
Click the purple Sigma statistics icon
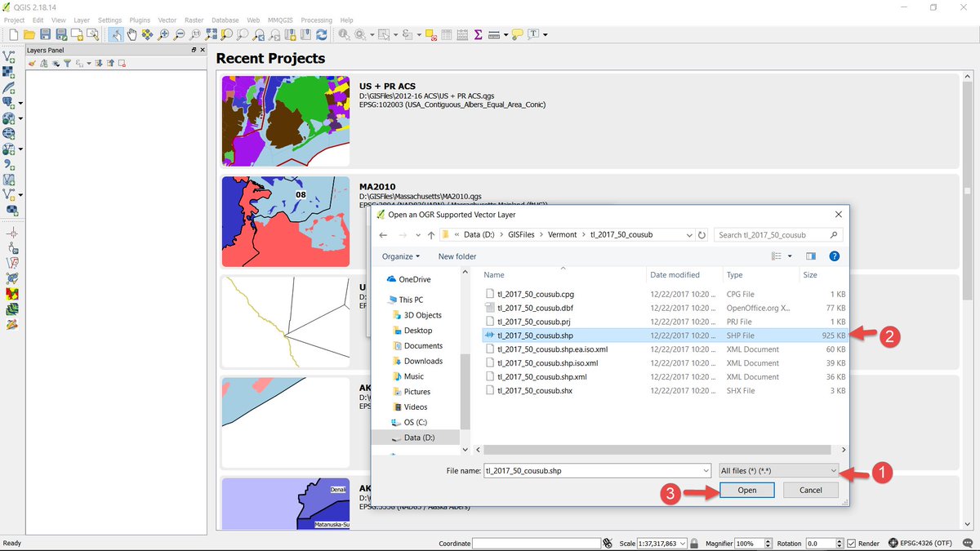(x=478, y=34)
